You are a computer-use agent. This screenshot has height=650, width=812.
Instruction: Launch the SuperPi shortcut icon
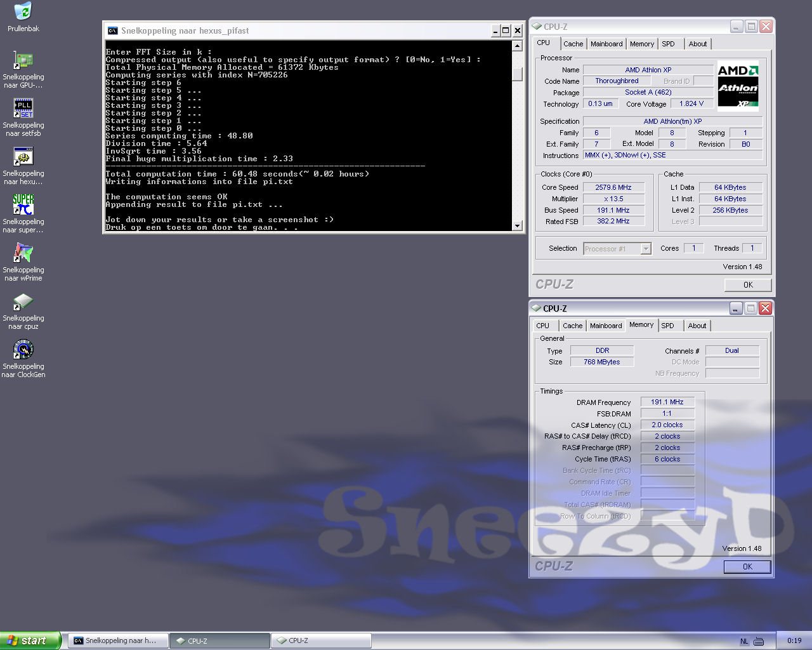click(23, 204)
